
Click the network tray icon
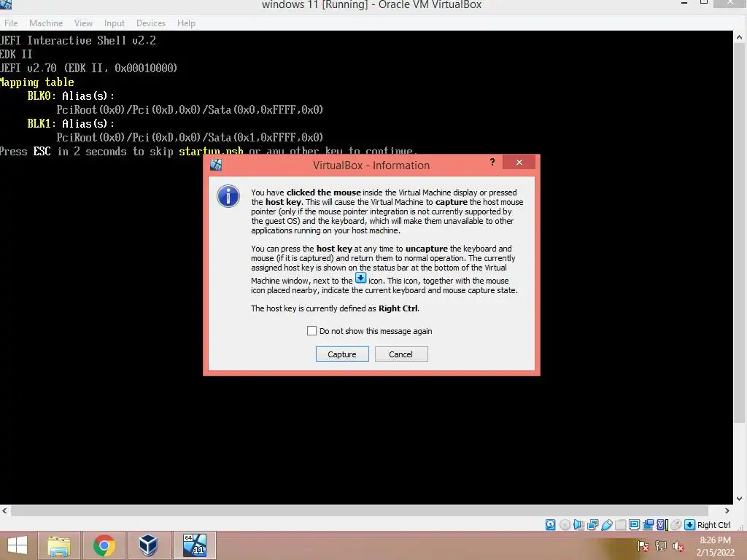click(661, 546)
